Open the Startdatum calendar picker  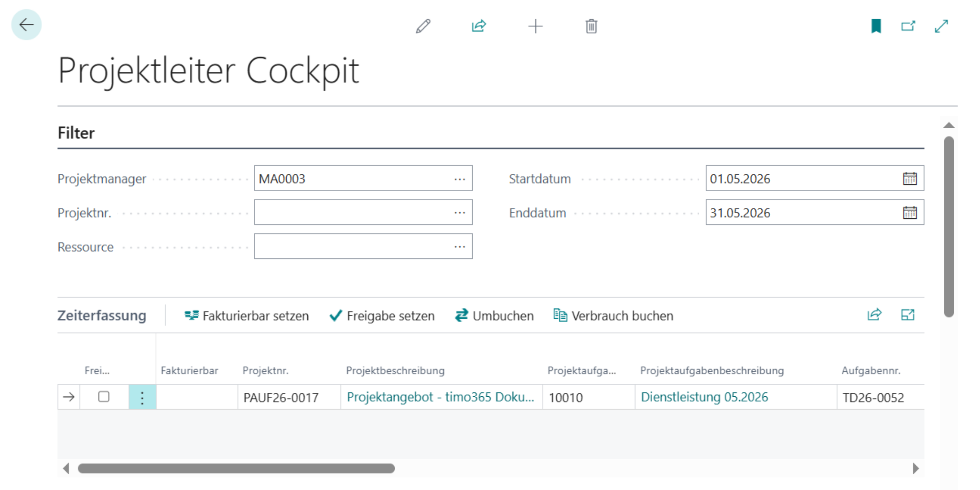tap(910, 179)
